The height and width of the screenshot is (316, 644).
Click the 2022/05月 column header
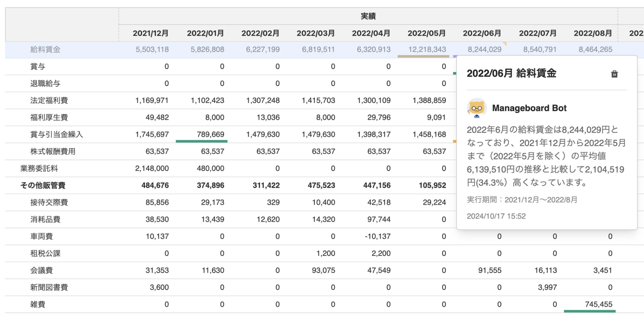coord(426,33)
